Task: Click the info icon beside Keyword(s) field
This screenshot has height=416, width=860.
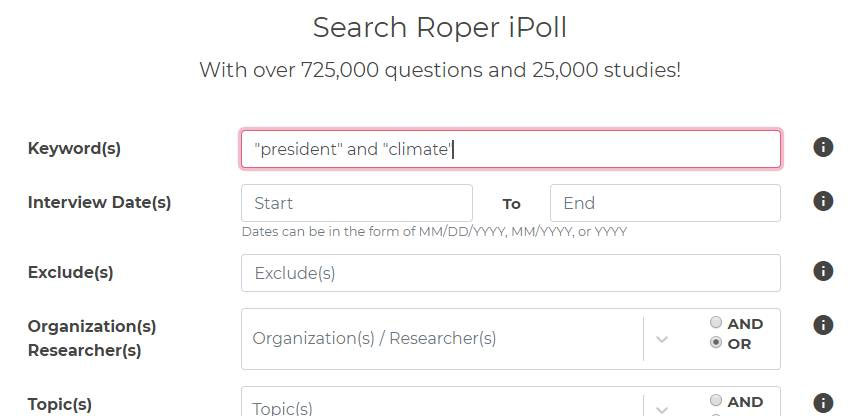Action: click(x=823, y=147)
